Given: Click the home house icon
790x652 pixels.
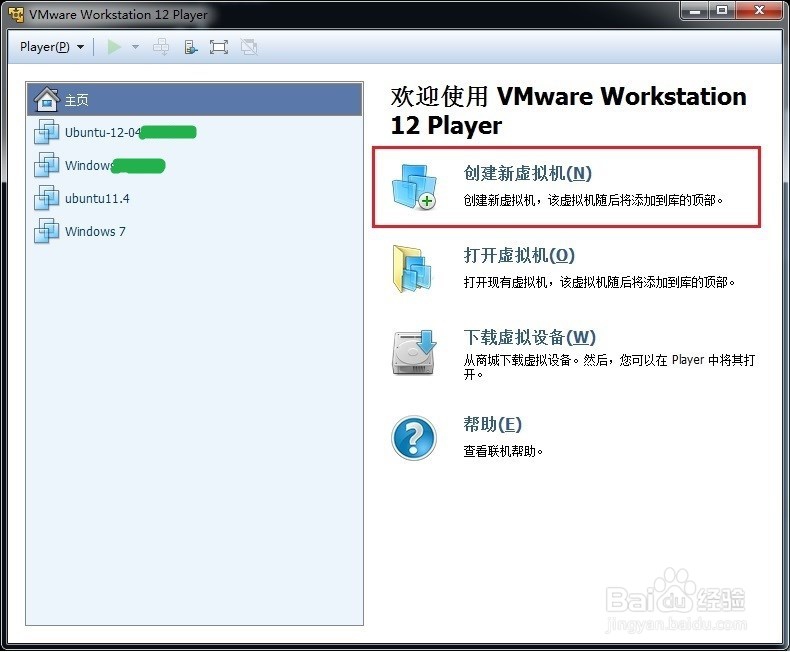Looking at the screenshot, I should point(47,100).
